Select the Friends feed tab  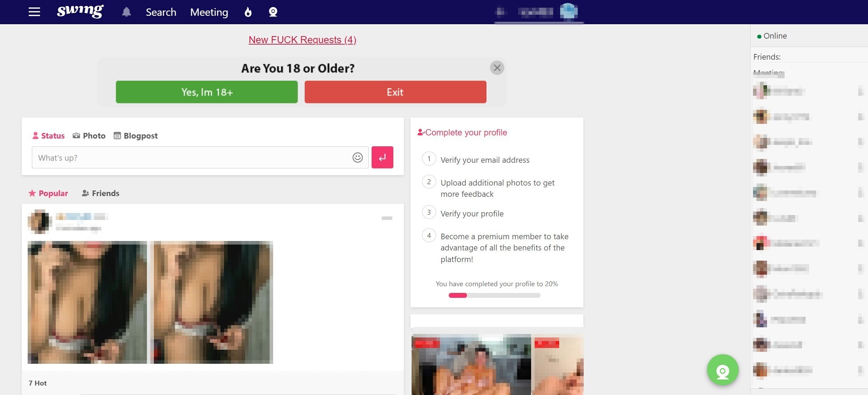pos(101,193)
